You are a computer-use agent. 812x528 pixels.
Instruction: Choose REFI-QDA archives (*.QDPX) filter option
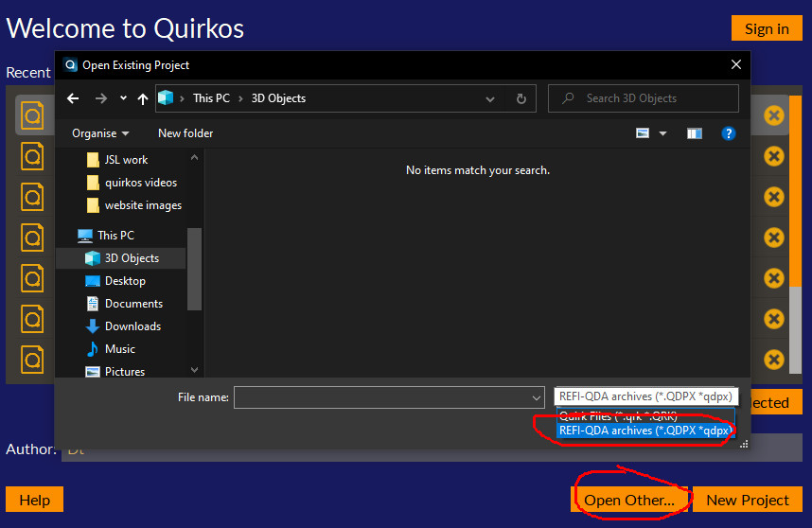click(x=645, y=431)
